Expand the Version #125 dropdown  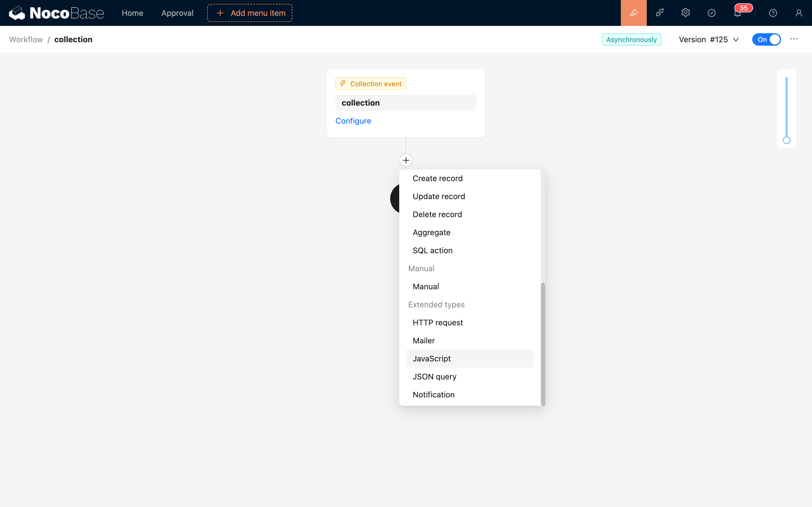(709, 39)
